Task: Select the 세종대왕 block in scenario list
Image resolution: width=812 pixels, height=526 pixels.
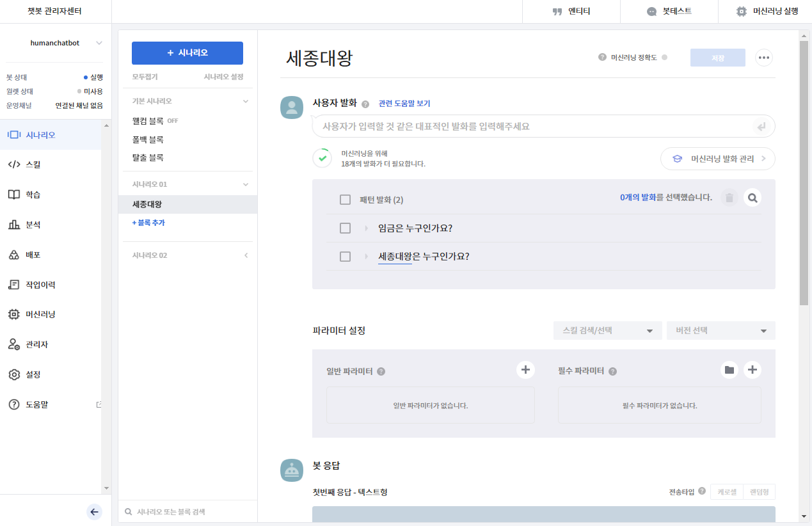Action: pyautogui.click(x=187, y=204)
